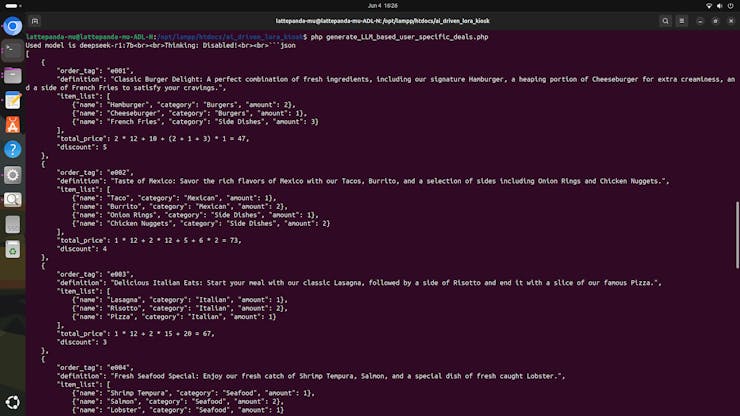Screen dimensions: 740x416
Task: Click the "order_tag": "e003" line
Action: (95, 274)
